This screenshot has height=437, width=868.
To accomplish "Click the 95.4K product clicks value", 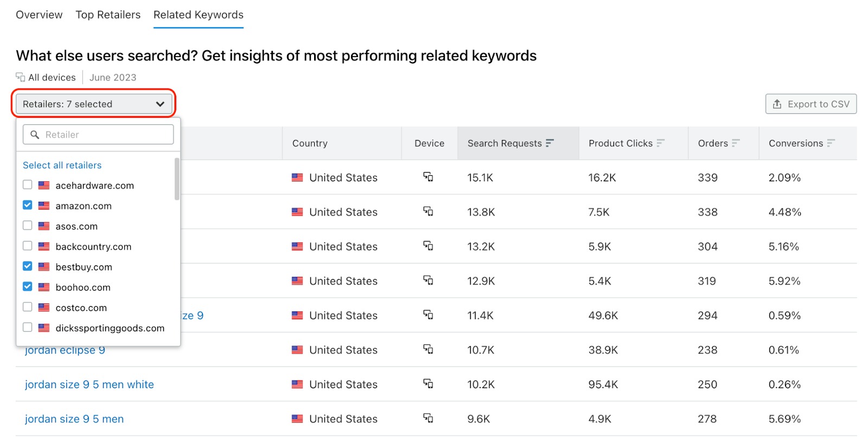I will tap(603, 384).
